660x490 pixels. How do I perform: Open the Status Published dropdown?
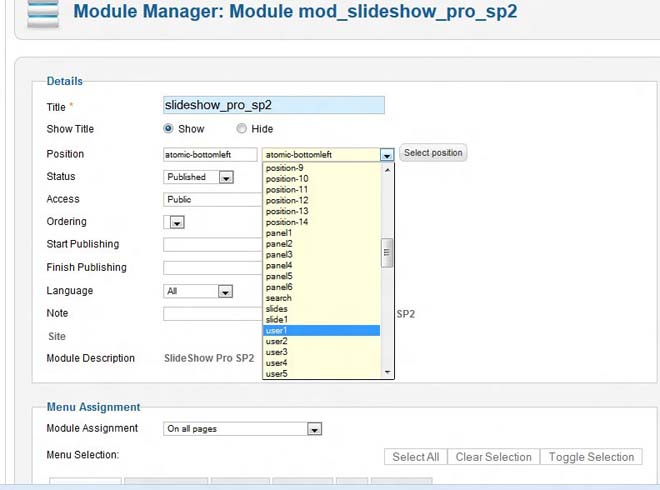(225, 177)
